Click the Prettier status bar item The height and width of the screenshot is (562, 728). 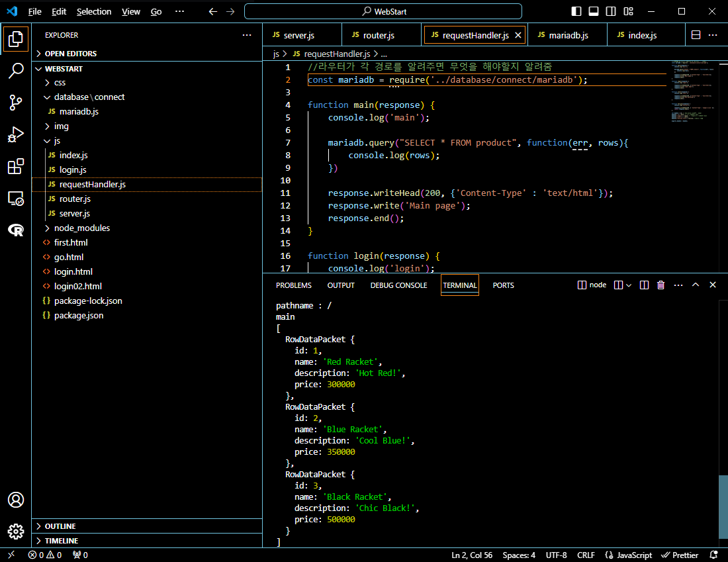[x=680, y=555]
